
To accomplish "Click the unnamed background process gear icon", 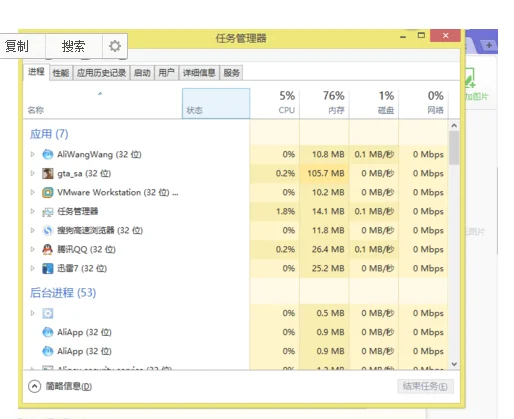I will click(48, 313).
